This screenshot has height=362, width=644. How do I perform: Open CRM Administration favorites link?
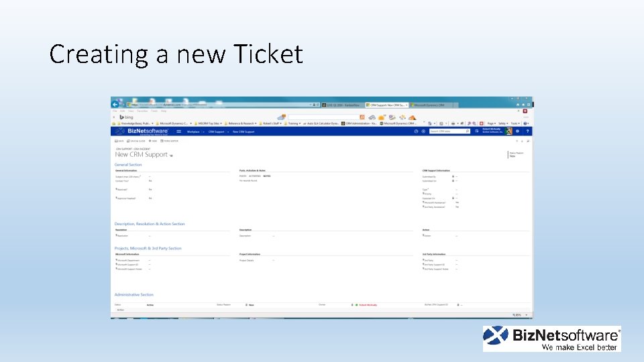point(359,123)
